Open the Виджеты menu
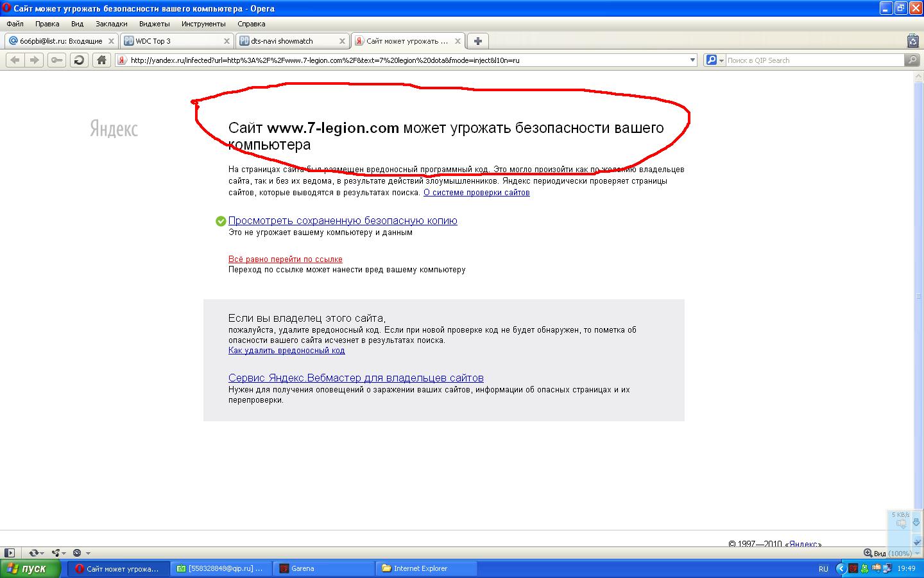 pyautogui.click(x=154, y=24)
